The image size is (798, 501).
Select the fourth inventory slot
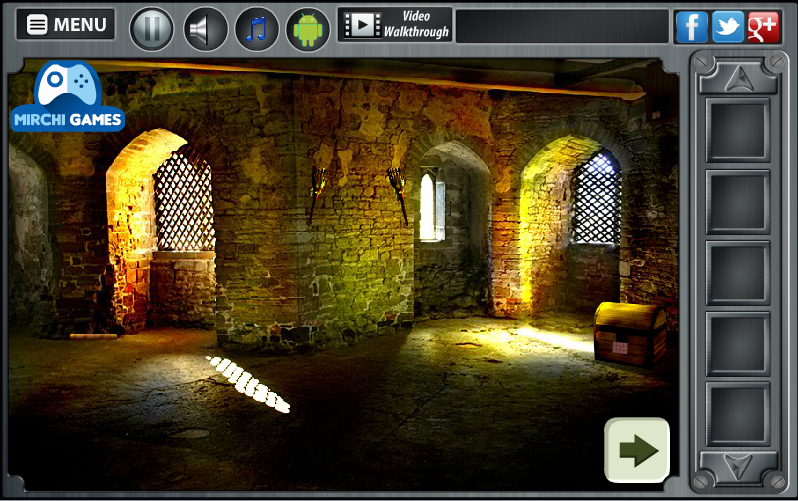point(737,344)
